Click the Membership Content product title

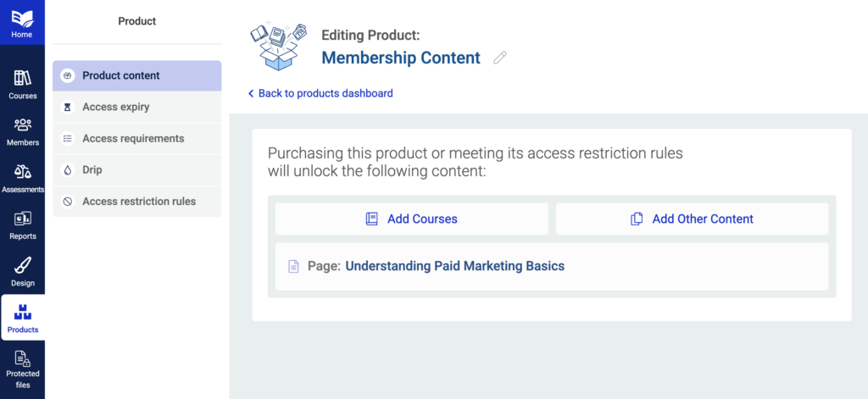[401, 58]
